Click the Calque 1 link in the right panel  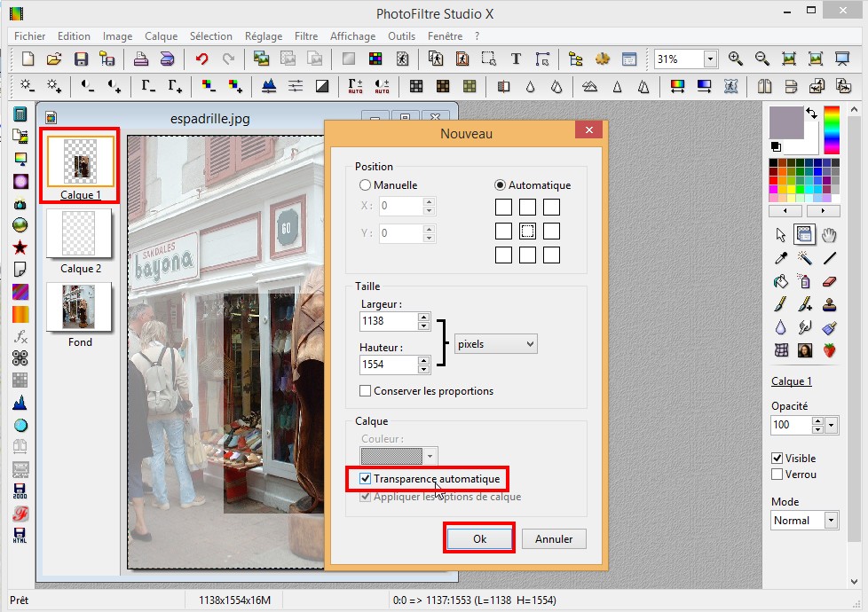[791, 381]
